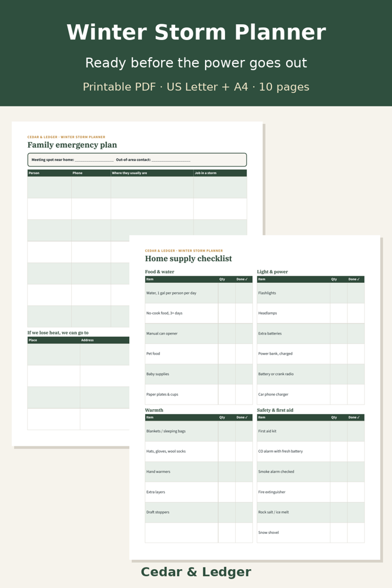Screen dimensions: 392x588
Task: Click the Qty cell for Baby supplies
Action: [x=227, y=374]
